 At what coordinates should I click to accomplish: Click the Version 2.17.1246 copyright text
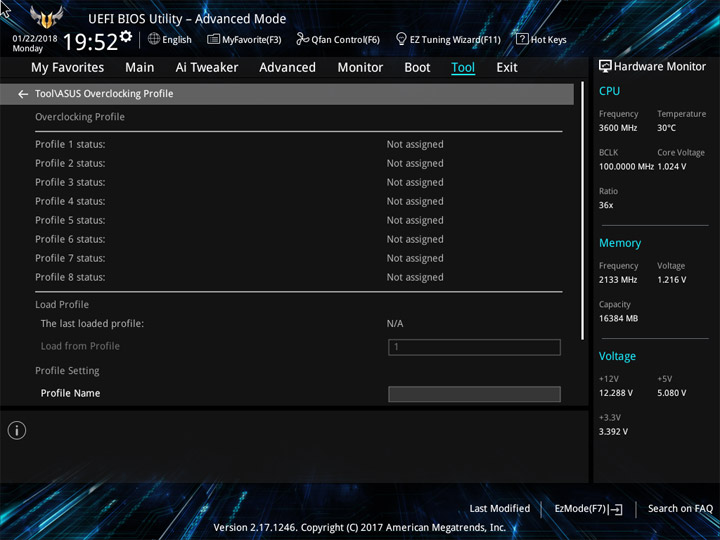point(360,528)
